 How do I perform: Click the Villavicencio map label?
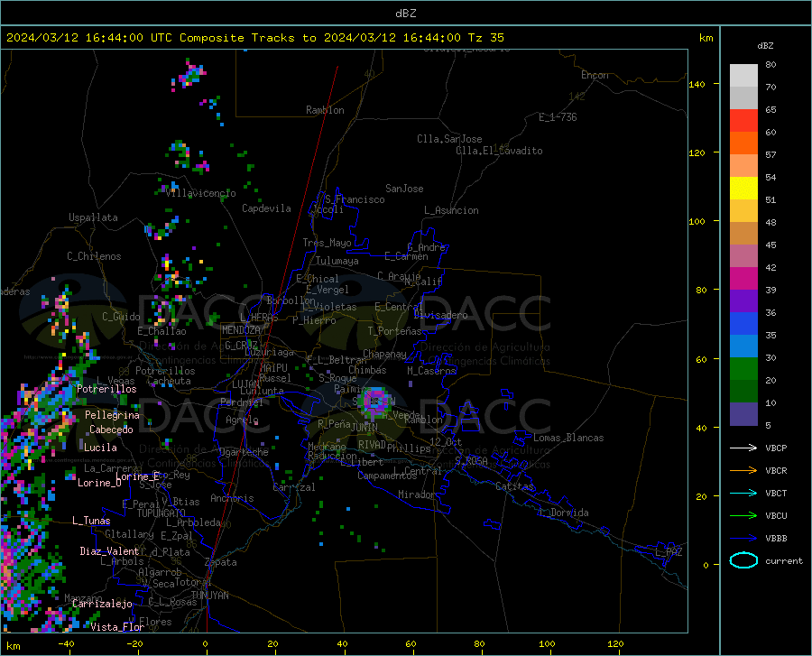pyautogui.click(x=201, y=193)
